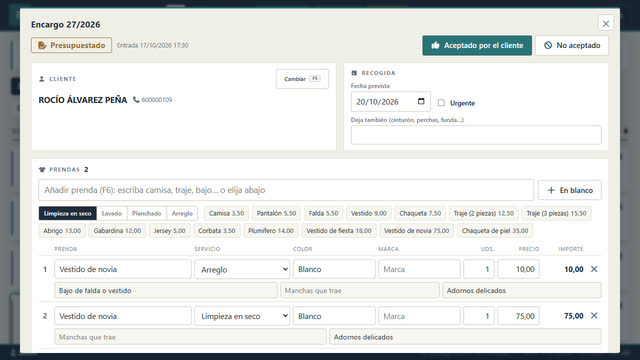The height and width of the screenshot is (360, 640).
Task: Add a blank garment with En blanco
Action: coord(569,190)
